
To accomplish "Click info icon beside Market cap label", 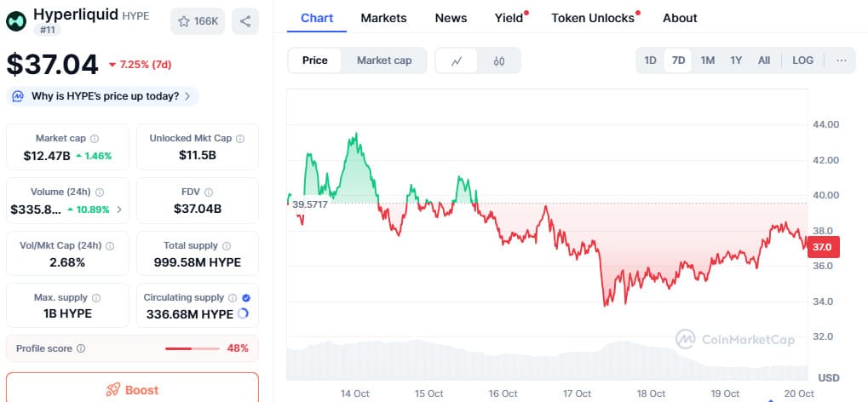I will pyautogui.click(x=95, y=138).
